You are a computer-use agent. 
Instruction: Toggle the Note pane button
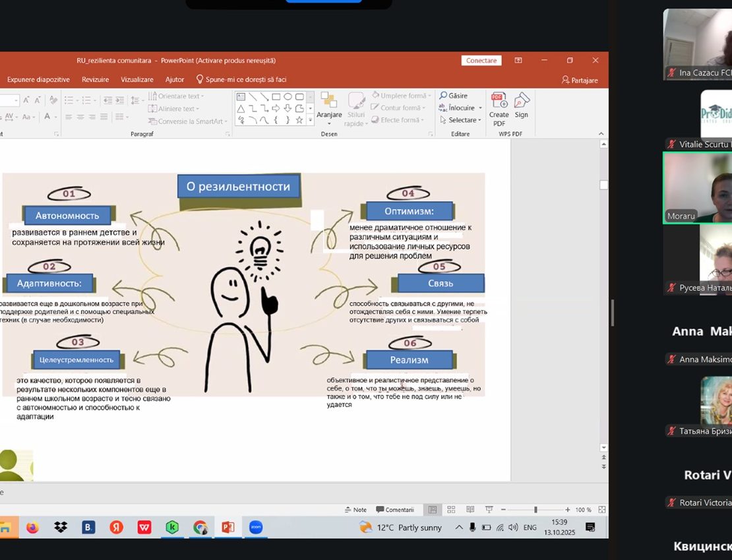click(x=355, y=510)
